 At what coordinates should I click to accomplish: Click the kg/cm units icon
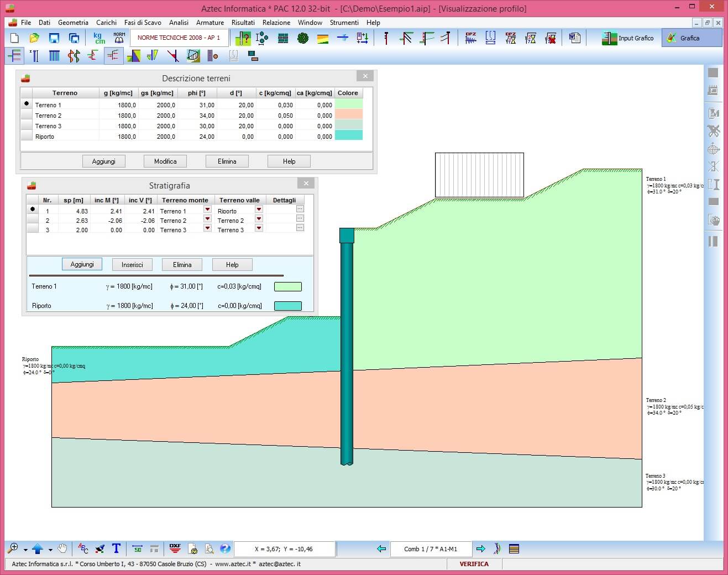[x=99, y=38]
